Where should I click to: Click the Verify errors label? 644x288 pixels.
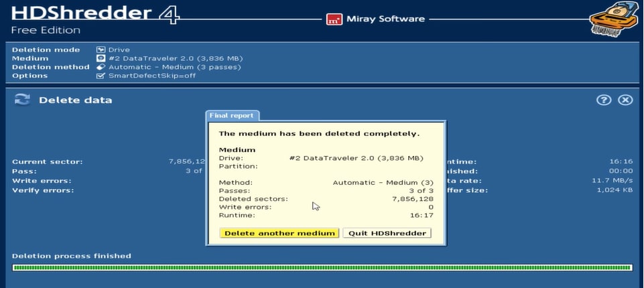pos(43,190)
